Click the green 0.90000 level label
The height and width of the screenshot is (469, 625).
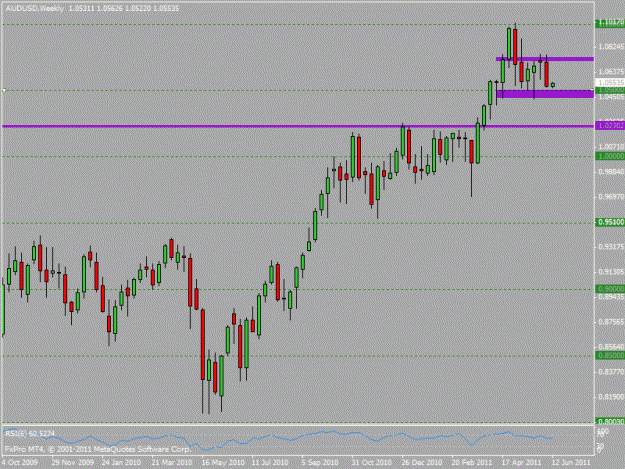tap(610, 288)
